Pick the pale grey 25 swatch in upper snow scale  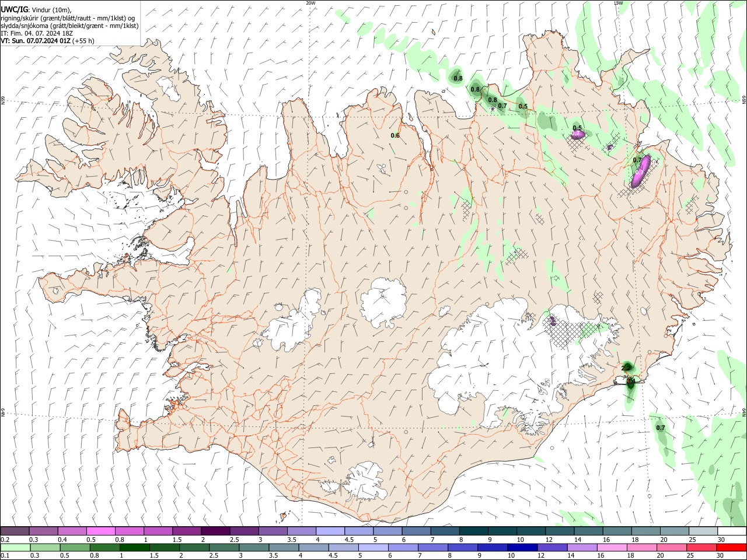pyautogui.click(x=704, y=531)
